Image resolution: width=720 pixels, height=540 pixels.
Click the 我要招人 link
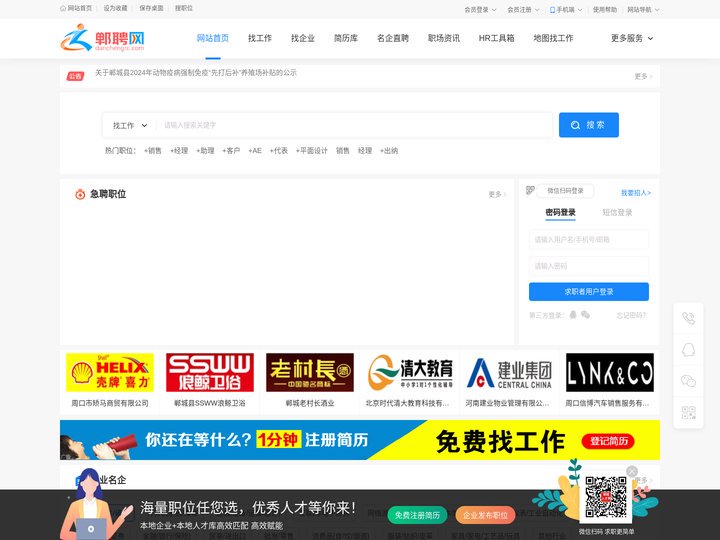point(636,193)
